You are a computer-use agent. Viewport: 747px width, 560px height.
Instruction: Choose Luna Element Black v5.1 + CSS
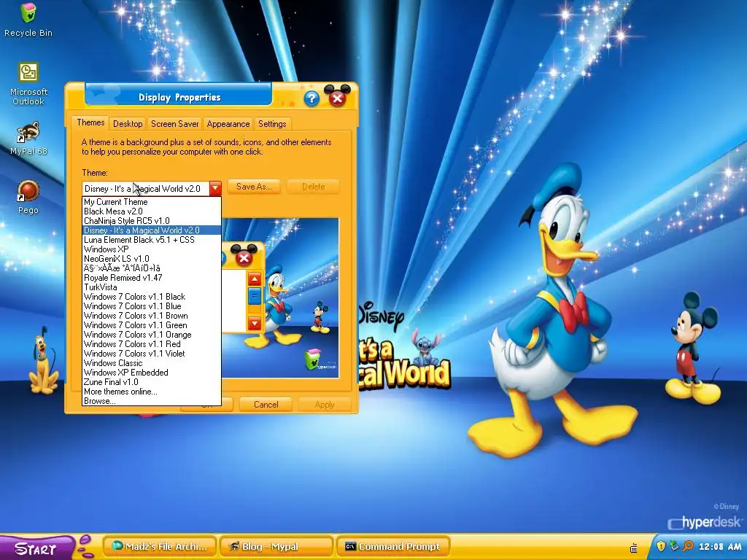click(x=152, y=240)
